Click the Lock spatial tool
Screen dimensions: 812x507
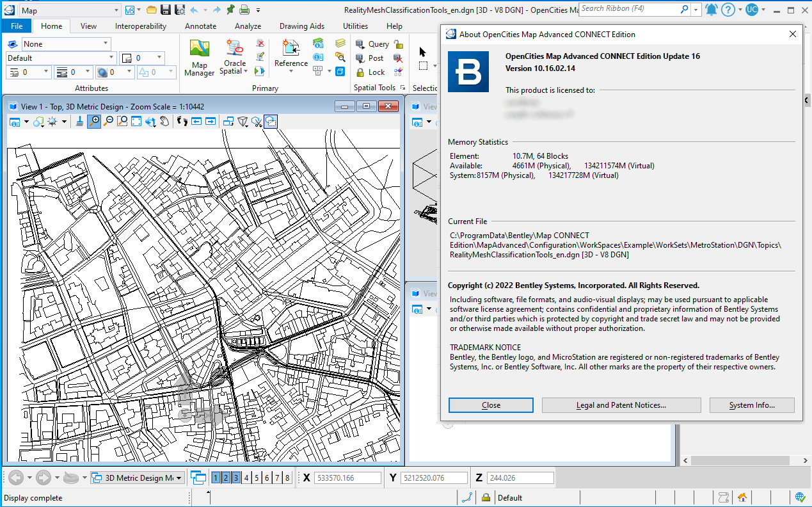(369, 72)
